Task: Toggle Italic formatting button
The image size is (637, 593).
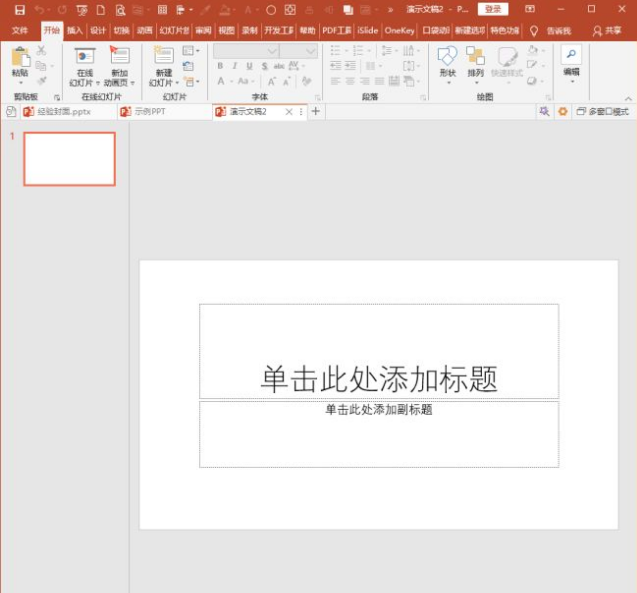Action: click(235, 66)
